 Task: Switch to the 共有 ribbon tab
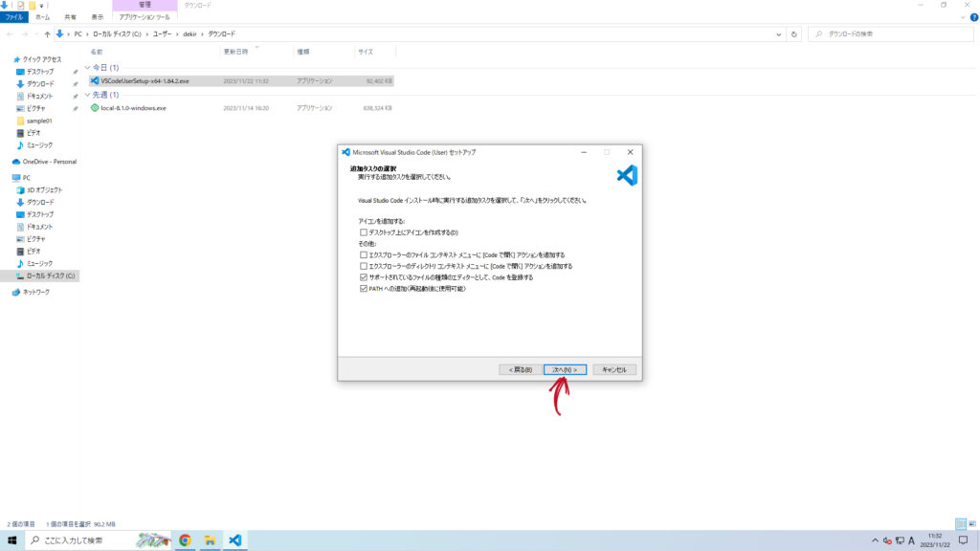coord(71,17)
